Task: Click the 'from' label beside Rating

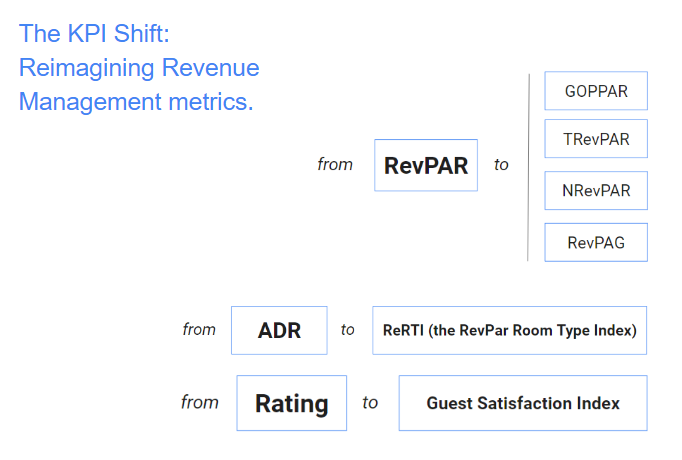Action: point(200,402)
